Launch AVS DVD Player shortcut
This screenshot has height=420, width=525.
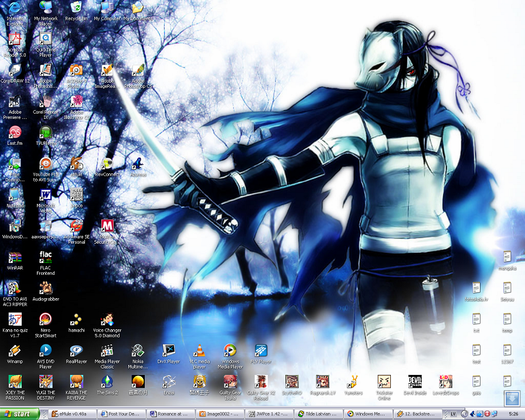pyautogui.click(x=46, y=350)
